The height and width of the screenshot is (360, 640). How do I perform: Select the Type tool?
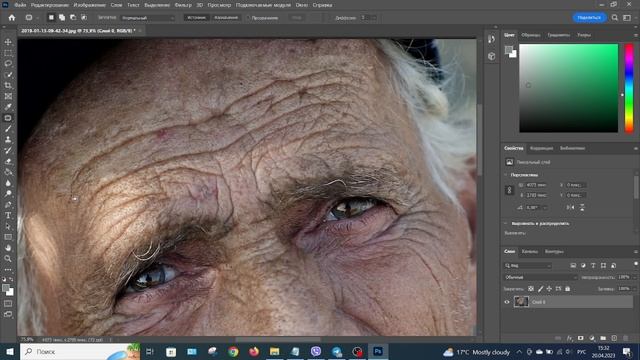pos(8,216)
